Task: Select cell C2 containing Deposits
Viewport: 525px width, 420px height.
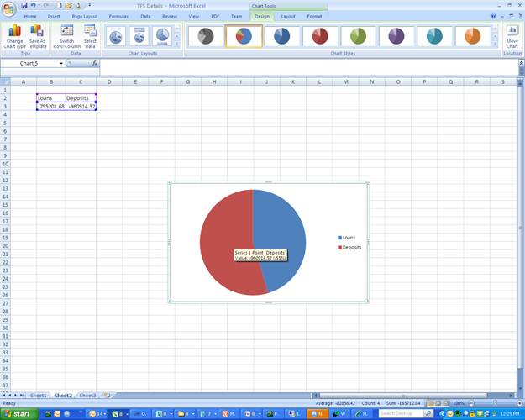Action: coord(81,98)
